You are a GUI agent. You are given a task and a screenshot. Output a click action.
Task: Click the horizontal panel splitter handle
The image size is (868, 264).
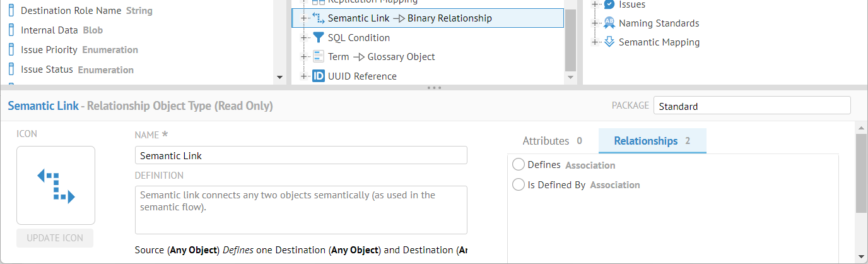tap(434, 88)
